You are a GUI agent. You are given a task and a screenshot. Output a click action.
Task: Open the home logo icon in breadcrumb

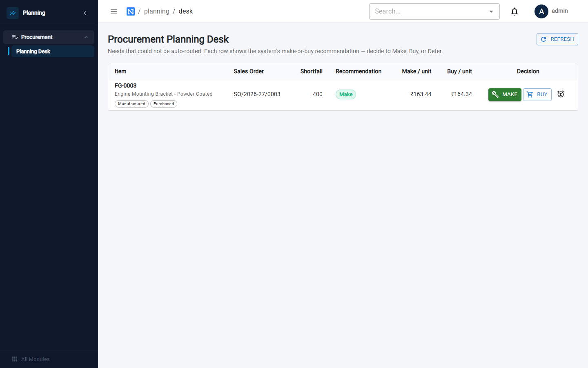click(x=131, y=11)
